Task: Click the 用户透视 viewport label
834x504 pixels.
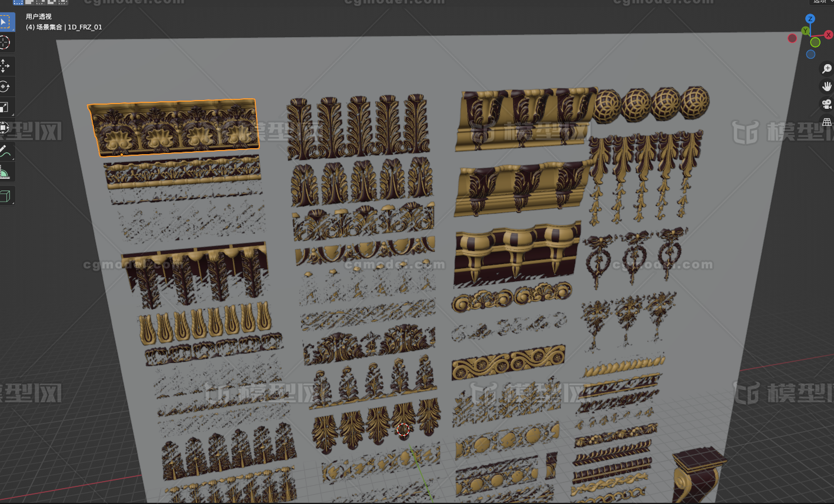Action: [x=39, y=16]
